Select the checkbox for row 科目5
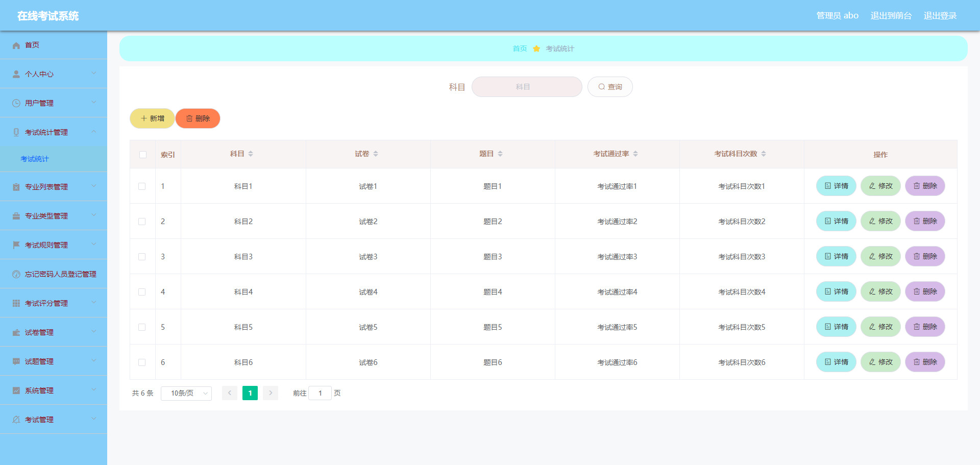Image resolution: width=980 pixels, height=465 pixels. point(142,327)
